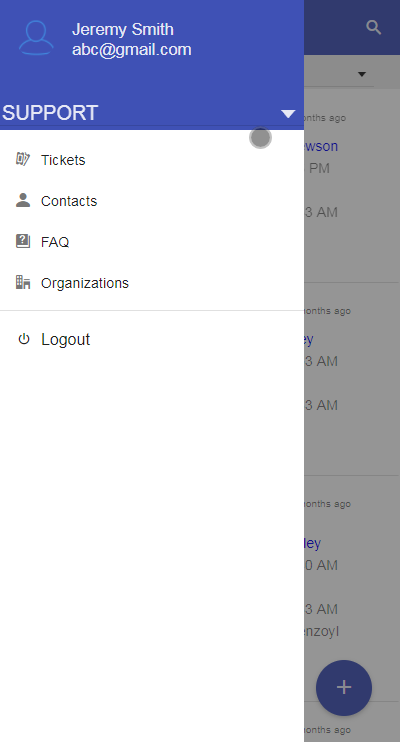This screenshot has width=400, height=742.
Task: Click the Contacts person icon
Action: 23,200
